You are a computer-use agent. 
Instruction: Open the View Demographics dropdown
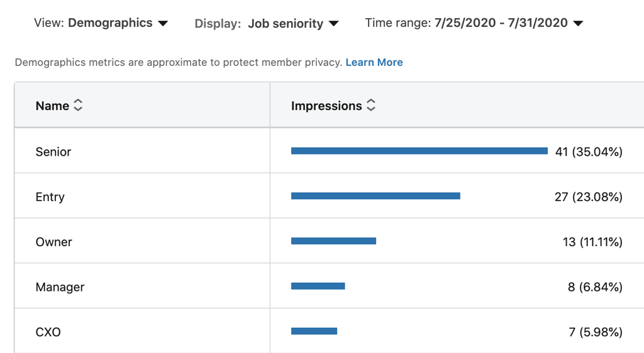click(x=101, y=23)
